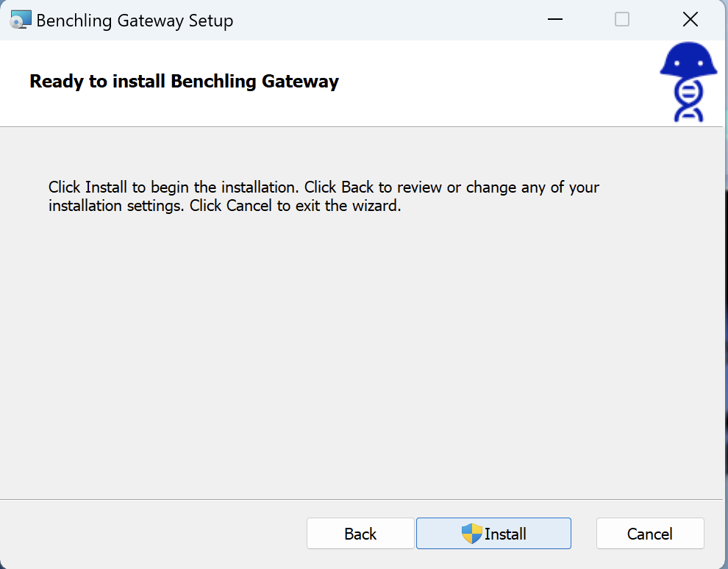Image resolution: width=728 pixels, height=569 pixels.
Task: Click the helmet head of Benchling mascot
Action: [x=688, y=60]
